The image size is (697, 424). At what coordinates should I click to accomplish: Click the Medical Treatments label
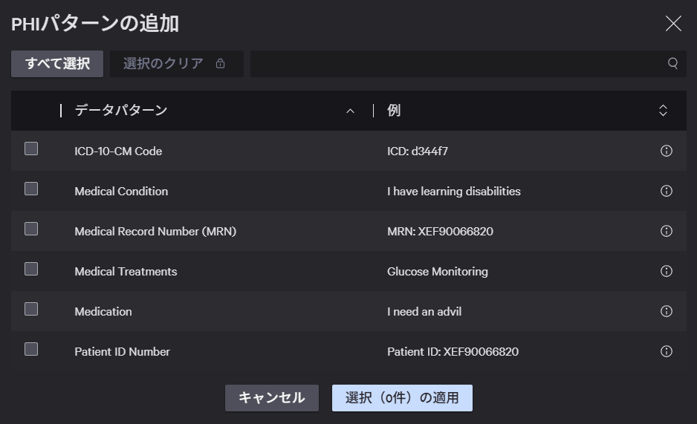click(x=125, y=271)
